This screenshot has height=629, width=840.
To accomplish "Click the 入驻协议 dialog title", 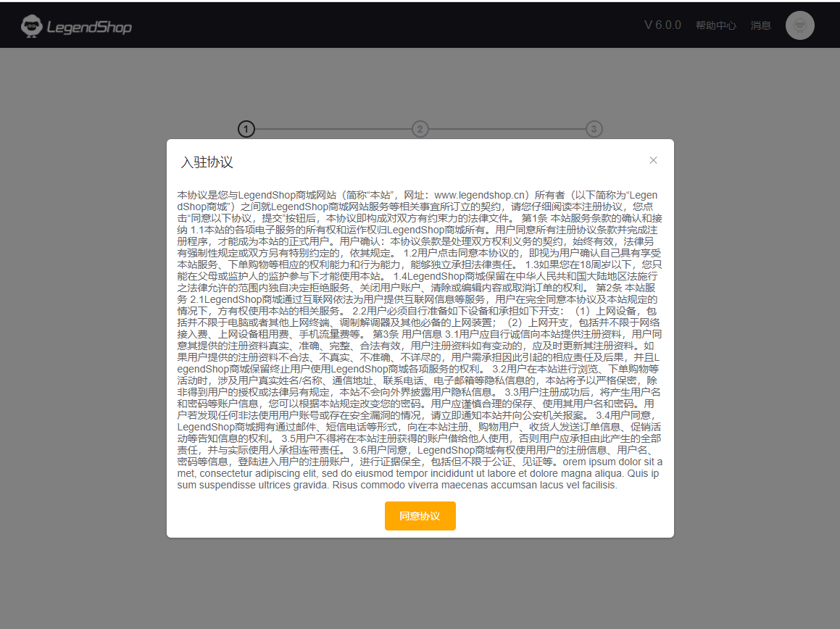I will pyautogui.click(x=207, y=162).
